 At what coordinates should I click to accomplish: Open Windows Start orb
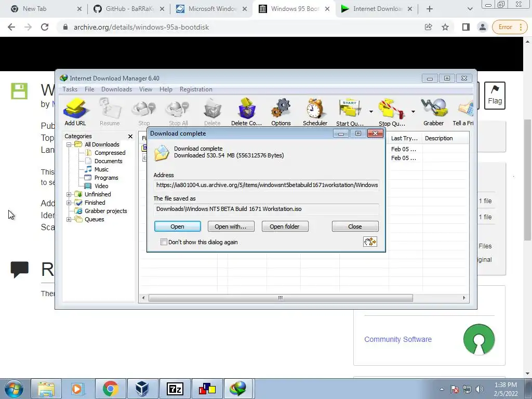pyautogui.click(x=14, y=389)
